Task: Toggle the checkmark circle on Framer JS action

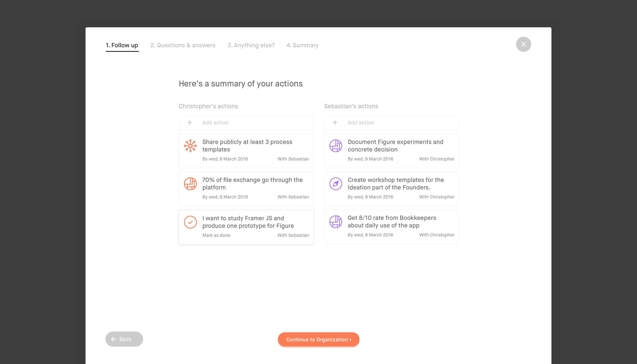Action: pyautogui.click(x=190, y=222)
